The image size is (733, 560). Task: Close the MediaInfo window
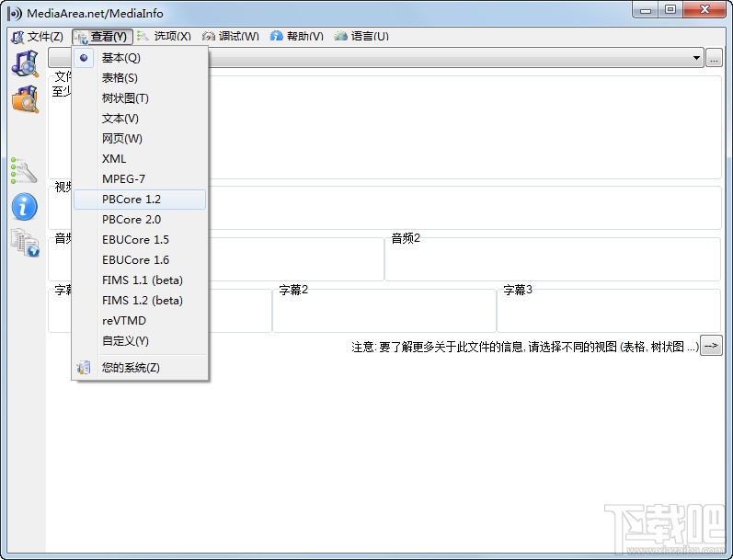point(705,10)
